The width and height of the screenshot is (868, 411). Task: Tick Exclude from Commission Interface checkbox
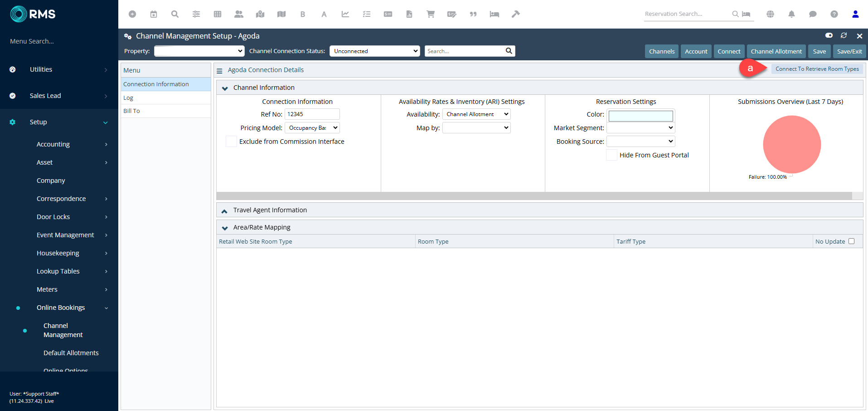[231, 142]
